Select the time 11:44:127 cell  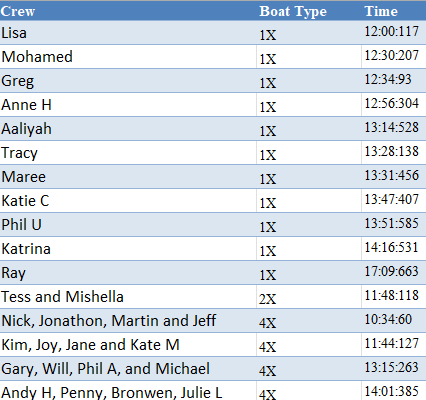click(394, 345)
